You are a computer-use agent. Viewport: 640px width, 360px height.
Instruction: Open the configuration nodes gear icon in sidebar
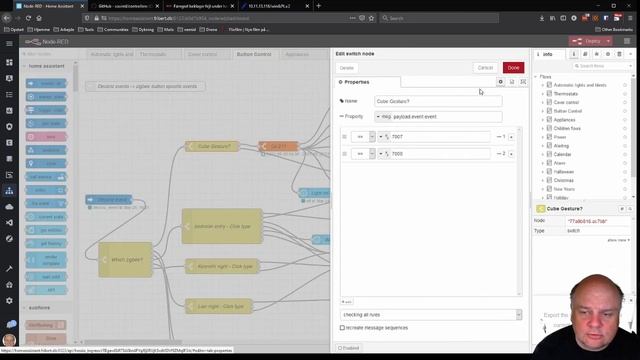click(608, 54)
